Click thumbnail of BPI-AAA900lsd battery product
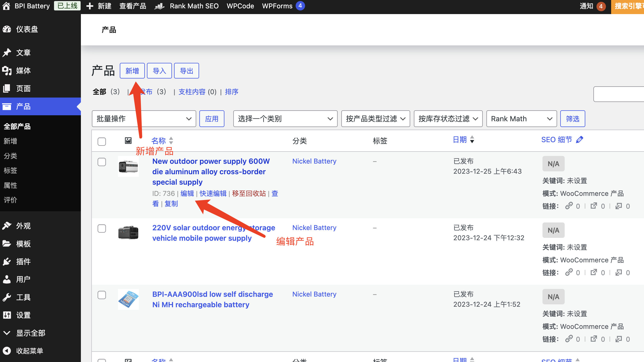Image resolution: width=644 pixels, height=362 pixels. coord(128,299)
